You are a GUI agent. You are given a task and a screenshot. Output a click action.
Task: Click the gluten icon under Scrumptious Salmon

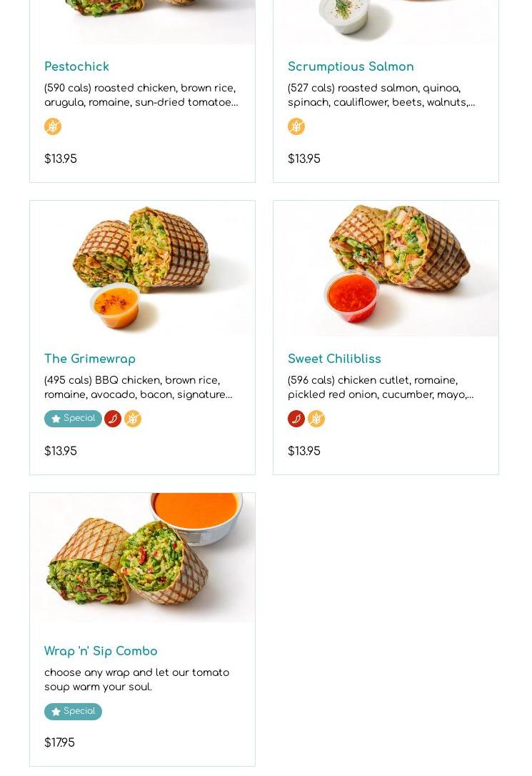296,126
